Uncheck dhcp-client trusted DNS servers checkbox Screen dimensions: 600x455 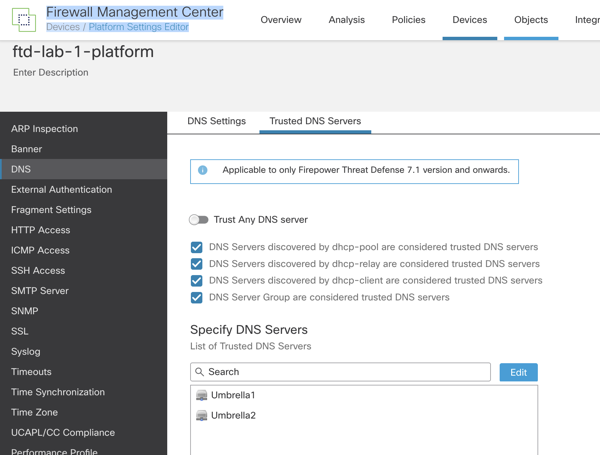pyautogui.click(x=197, y=281)
